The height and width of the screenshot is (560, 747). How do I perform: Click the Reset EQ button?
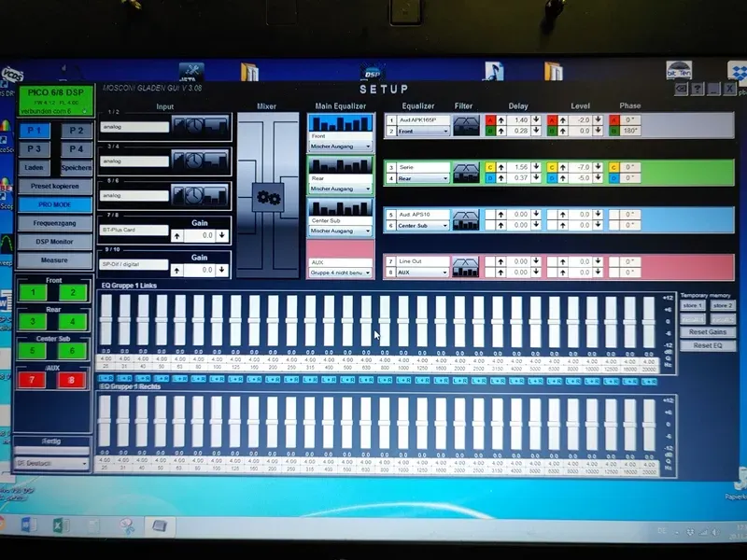(708, 345)
